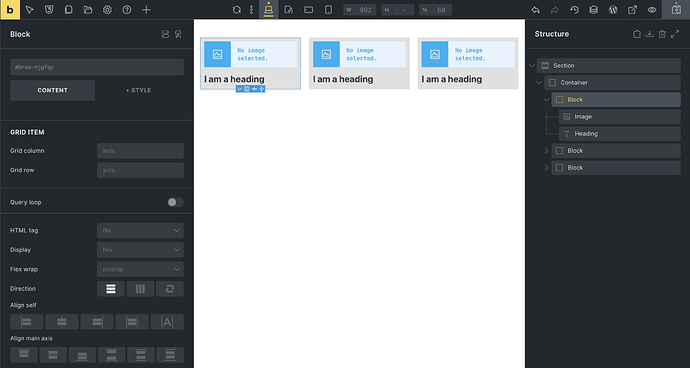The width and height of the screenshot is (690, 368).
Task: Select the Image item in Structure tree
Action: 620,117
